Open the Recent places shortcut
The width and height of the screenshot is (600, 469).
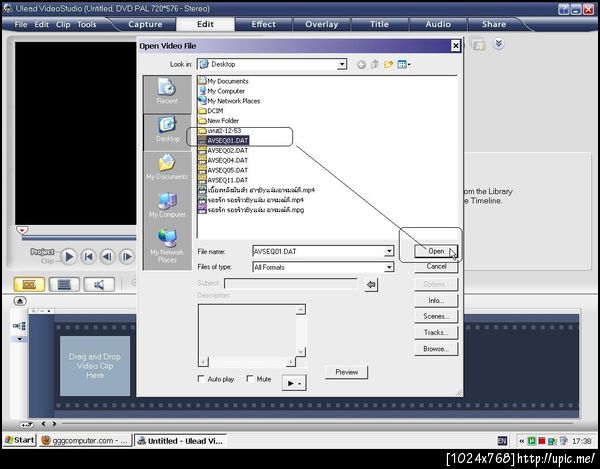(x=167, y=92)
